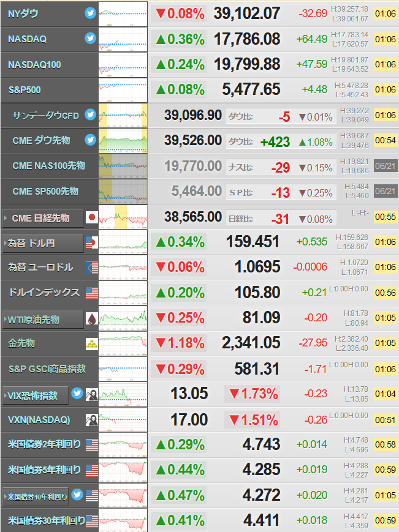
Task: Click the Twitter icon on CME ダウ先物 row
Action: (x=90, y=140)
